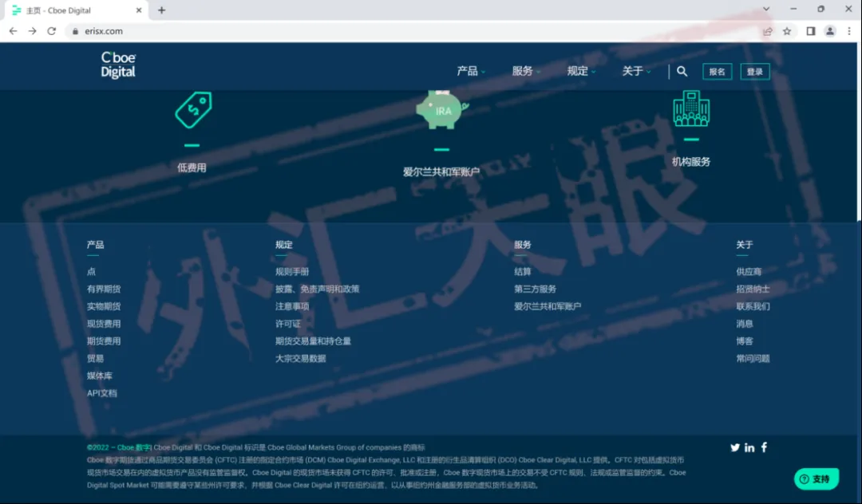The height and width of the screenshot is (504, 862).
Task: Open the footer 爱尔兰共和军账户 link
Action: (x=548, y=306)
